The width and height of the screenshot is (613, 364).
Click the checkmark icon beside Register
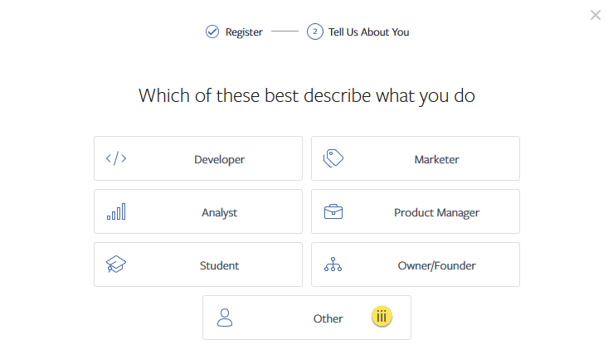tap(212, 32)
